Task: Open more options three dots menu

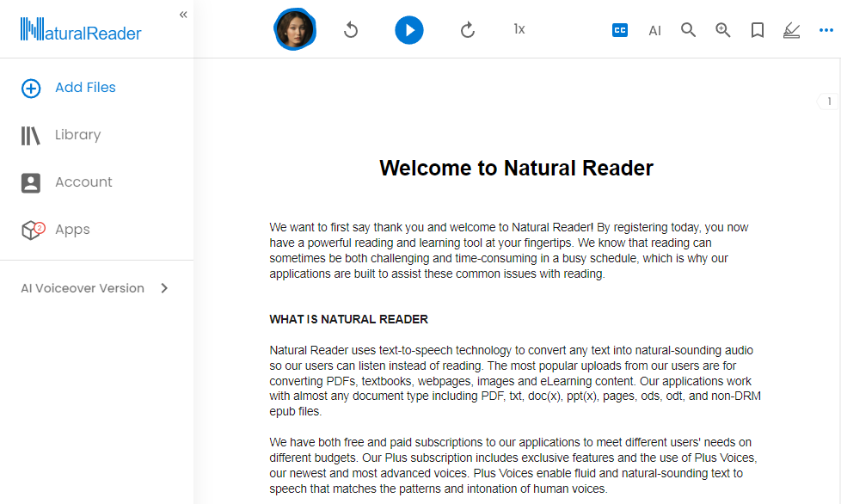Action: [x=826, y=30]
